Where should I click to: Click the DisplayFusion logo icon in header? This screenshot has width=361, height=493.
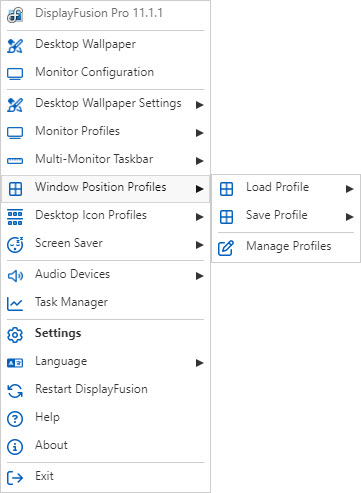click(x=15, y=15)
